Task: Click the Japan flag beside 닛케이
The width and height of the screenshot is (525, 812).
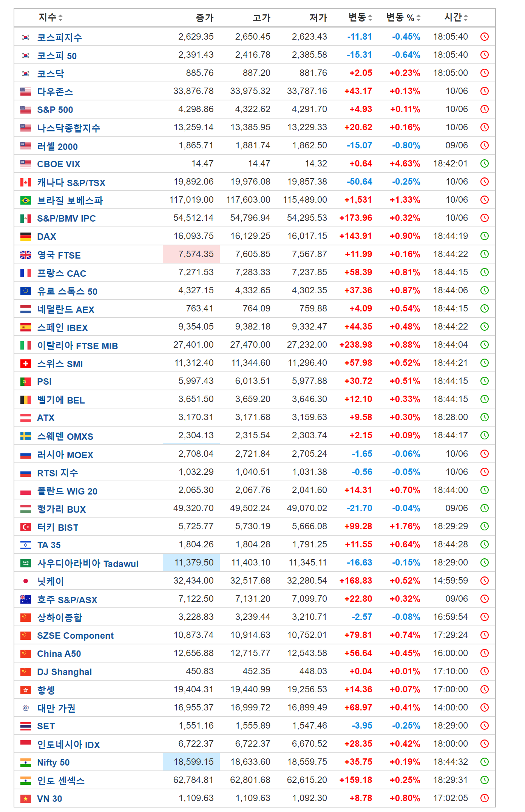Action: coord(26,581)
